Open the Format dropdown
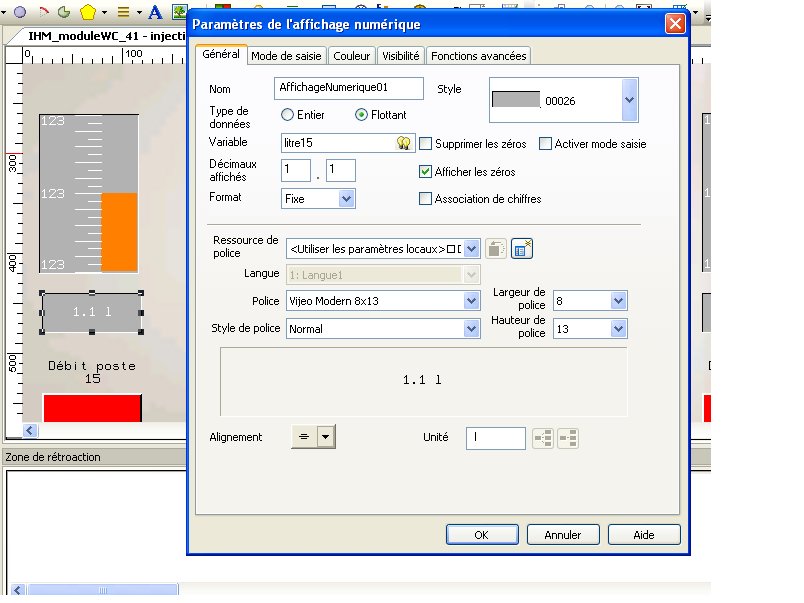 click(x=346, y=199)
